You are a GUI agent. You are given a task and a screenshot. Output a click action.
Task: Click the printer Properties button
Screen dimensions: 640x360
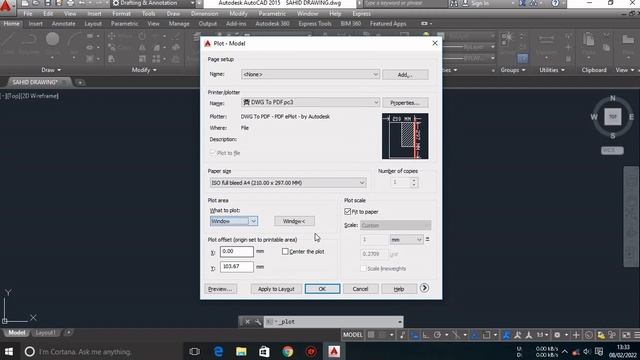point(405,102)
